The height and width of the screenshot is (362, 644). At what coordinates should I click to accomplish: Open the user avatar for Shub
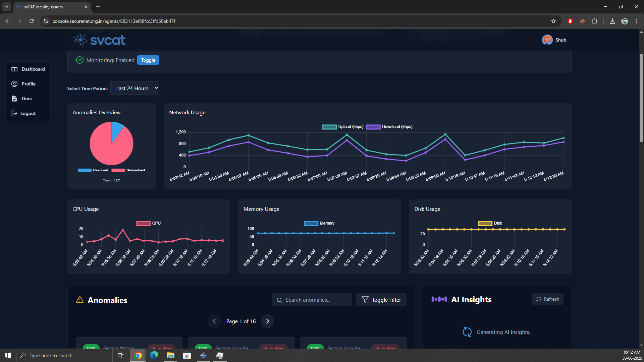coord(547,40)
